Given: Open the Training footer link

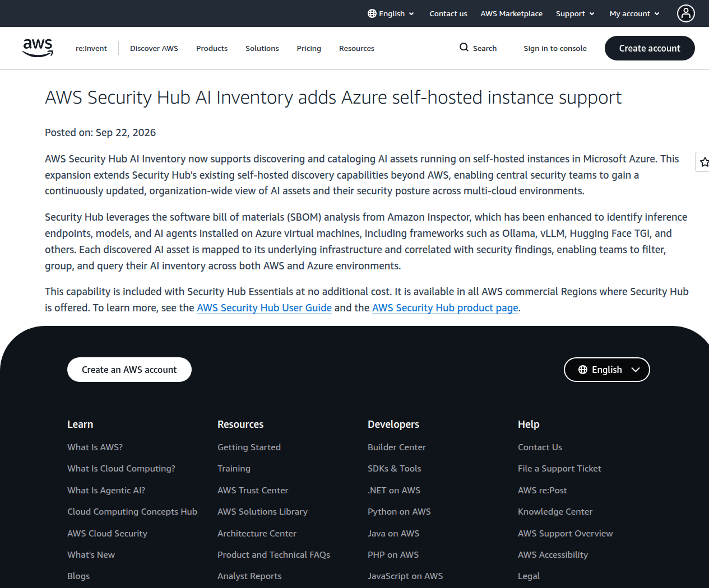Looking at the screenshot, I should (234, 468).
